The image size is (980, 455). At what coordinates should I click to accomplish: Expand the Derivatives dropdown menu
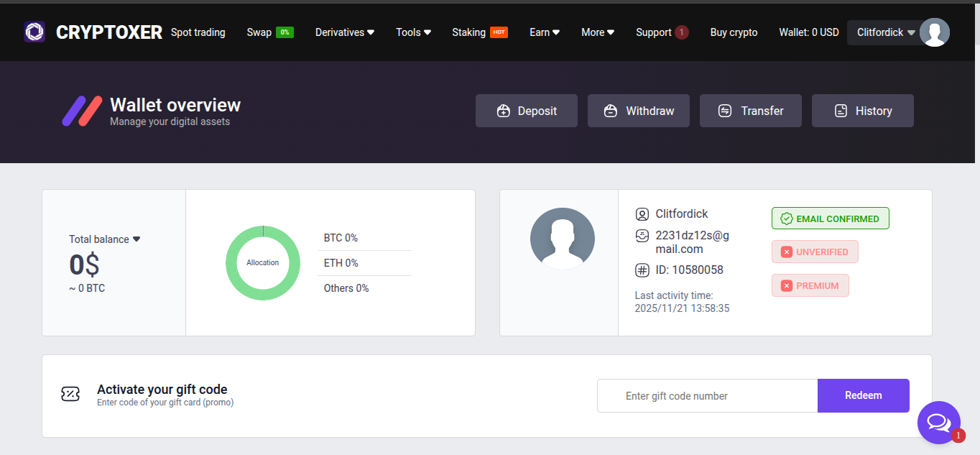tap(345, 32)
